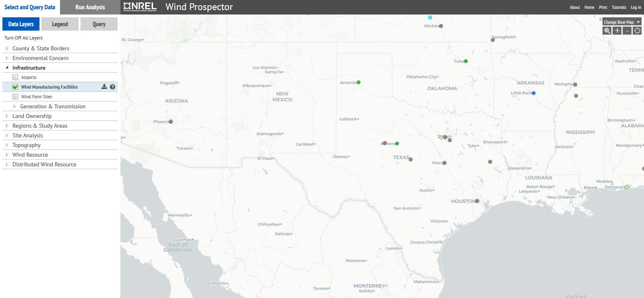
Task: Open help for Wind Manufacturing Facilities layer
Action: pos(112,87)
